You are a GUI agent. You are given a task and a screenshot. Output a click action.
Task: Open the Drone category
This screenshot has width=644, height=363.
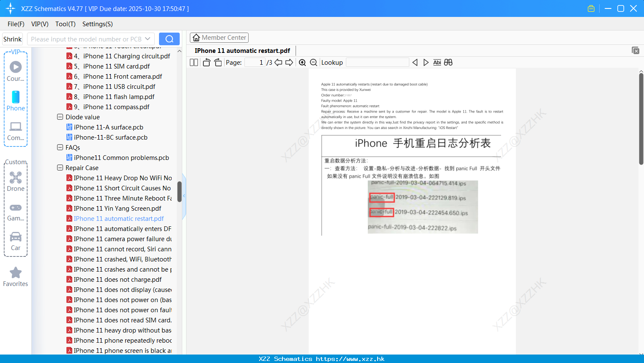16,181
